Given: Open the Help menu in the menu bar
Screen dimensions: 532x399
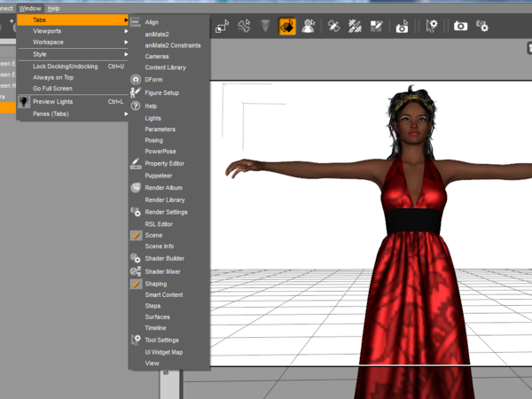Looking at the screenshot, I should click(x=53, y=9).
